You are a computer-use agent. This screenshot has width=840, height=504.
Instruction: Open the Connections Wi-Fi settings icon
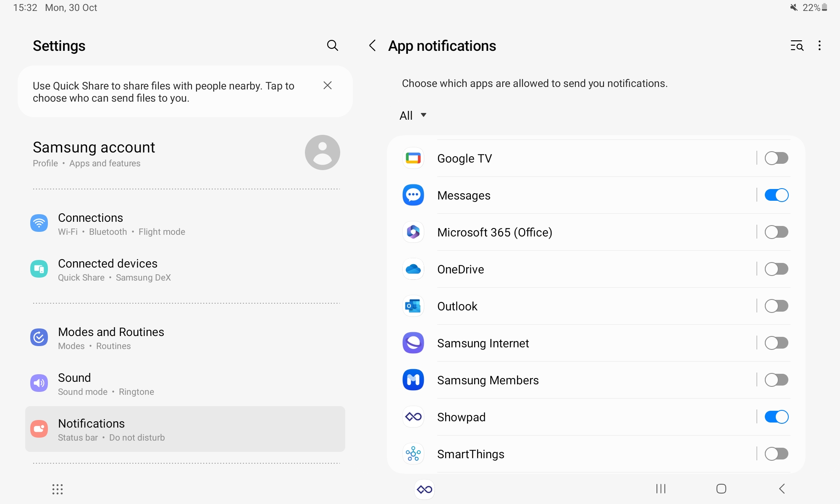[39, 223]
